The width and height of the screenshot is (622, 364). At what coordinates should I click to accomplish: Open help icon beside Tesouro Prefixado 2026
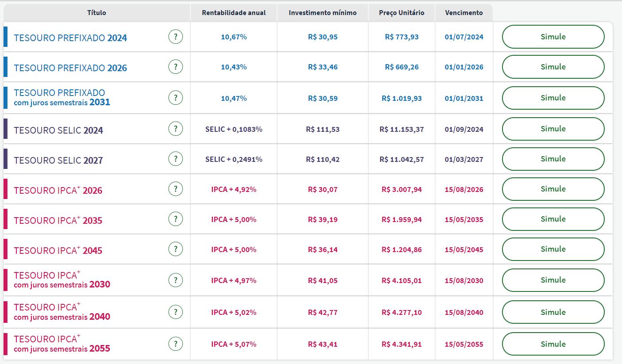[x=176, y=67]
